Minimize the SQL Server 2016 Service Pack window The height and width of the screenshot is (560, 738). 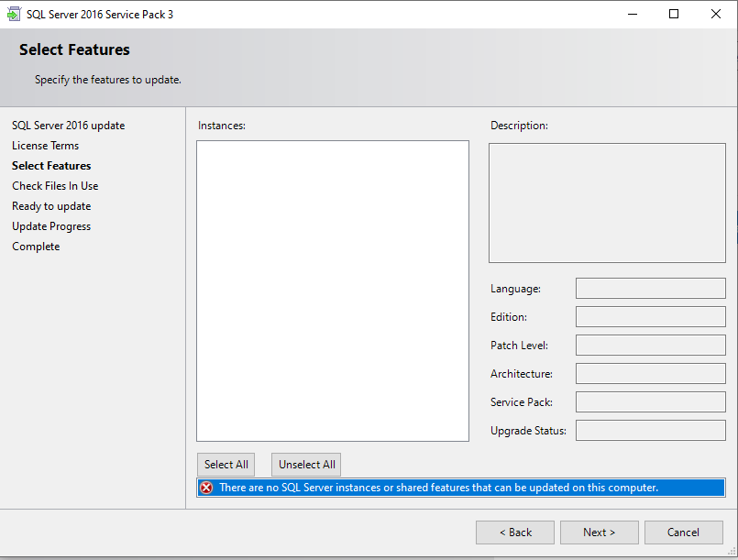(x=633, y=14)
